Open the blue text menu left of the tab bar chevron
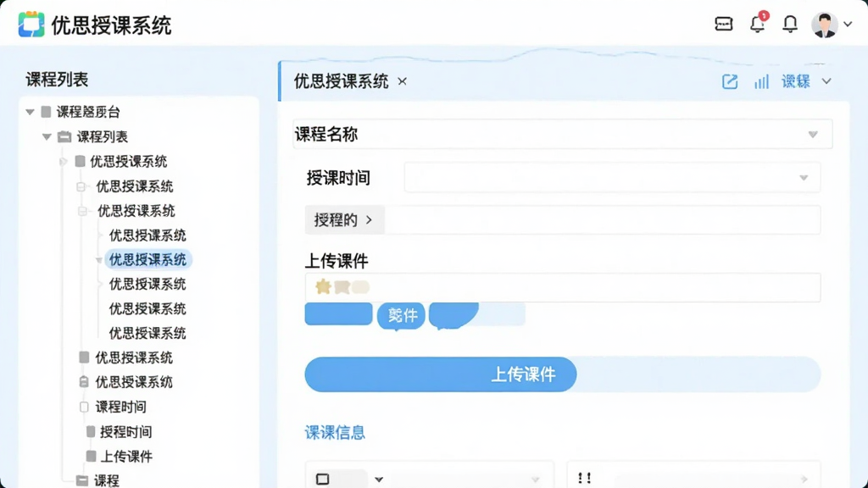868x488 pixels. point(795,81)
